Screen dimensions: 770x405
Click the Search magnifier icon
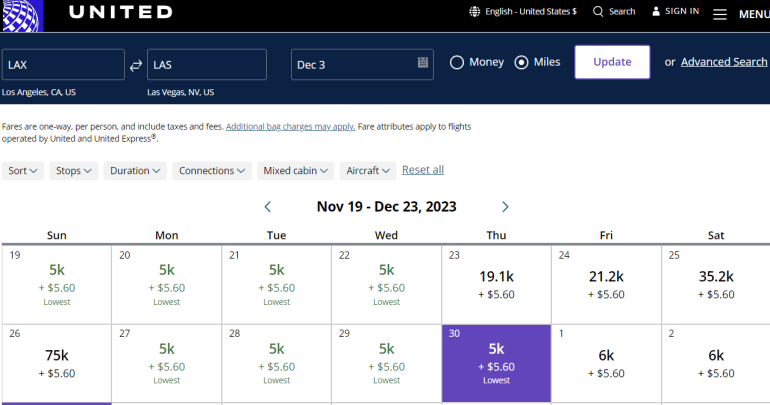pos(598,12)
